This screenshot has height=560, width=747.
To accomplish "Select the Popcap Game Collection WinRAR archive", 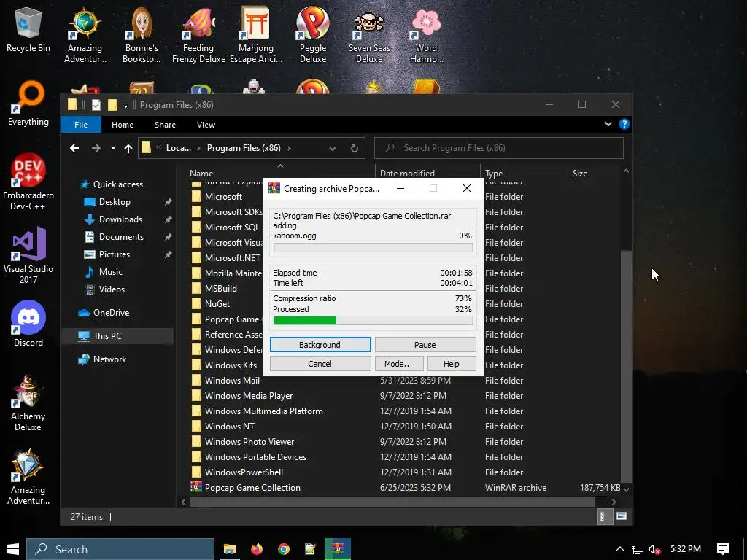I will click(x=252, y=488).
